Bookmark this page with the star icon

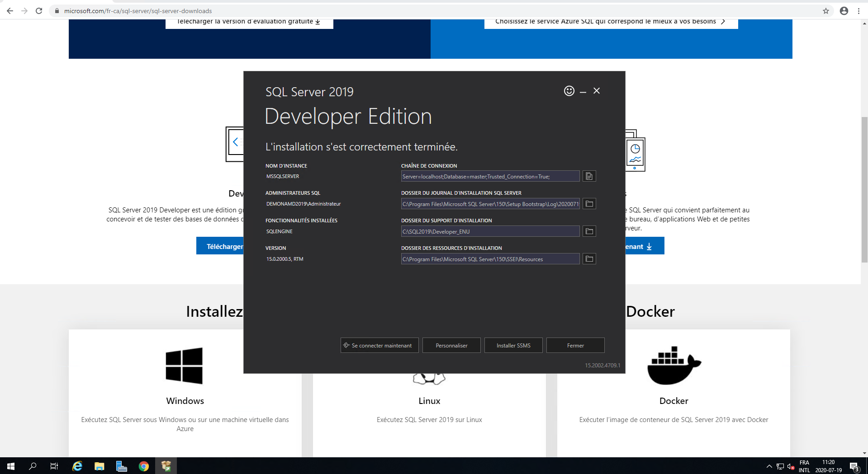[x=826, y=11]
